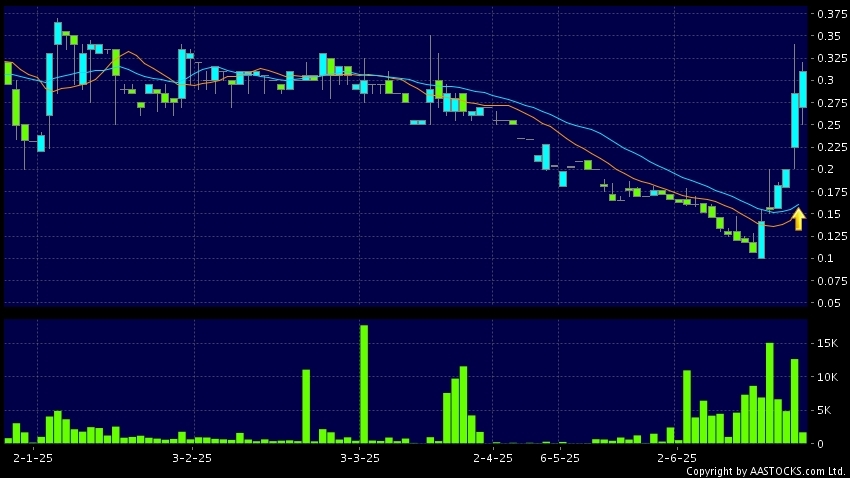850x478 pixels.
Task: Click the 5K volume axis label
Action: click(x=824, y=411)
